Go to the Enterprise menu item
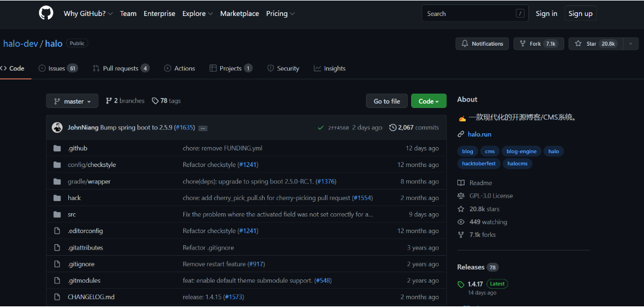 click(x=160, y=14)
